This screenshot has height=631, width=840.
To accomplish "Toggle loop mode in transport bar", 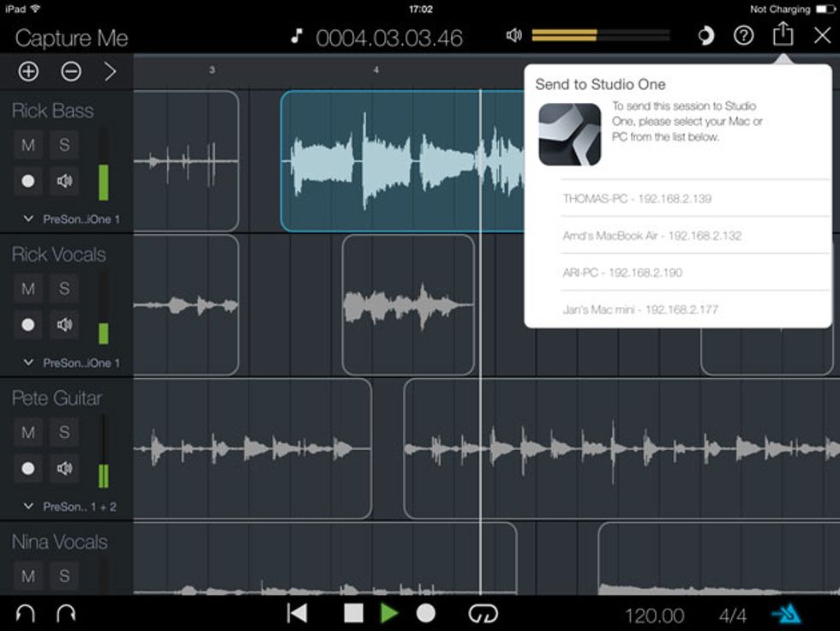I will [481, 614].
